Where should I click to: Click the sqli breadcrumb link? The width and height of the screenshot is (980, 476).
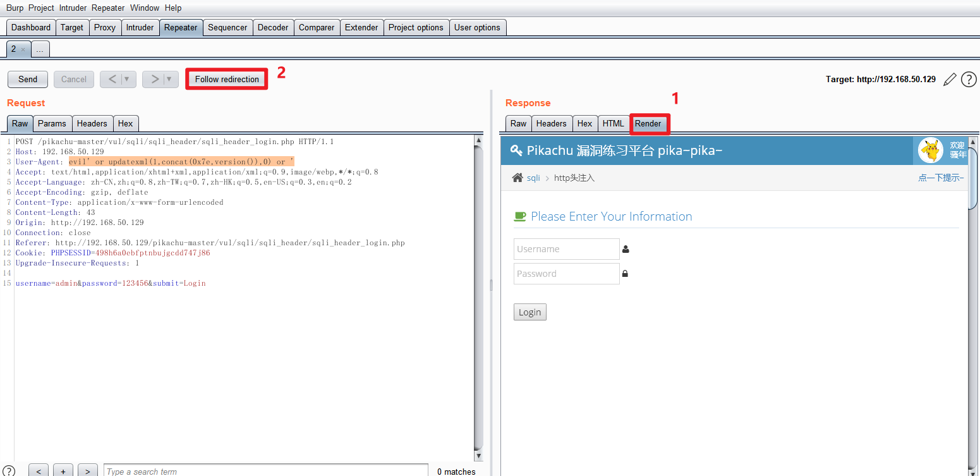pos(533,178)
